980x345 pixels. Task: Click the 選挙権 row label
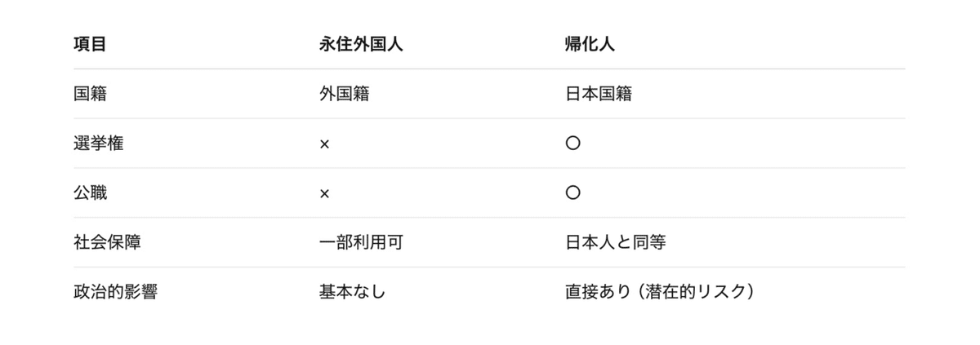[98, 144]
